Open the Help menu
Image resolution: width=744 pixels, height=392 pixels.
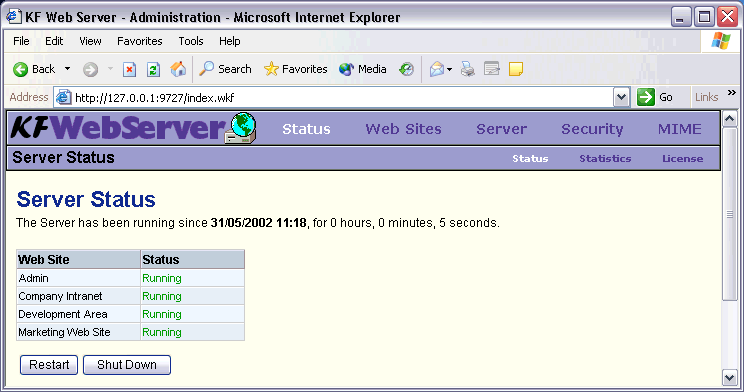click(230, 41)
